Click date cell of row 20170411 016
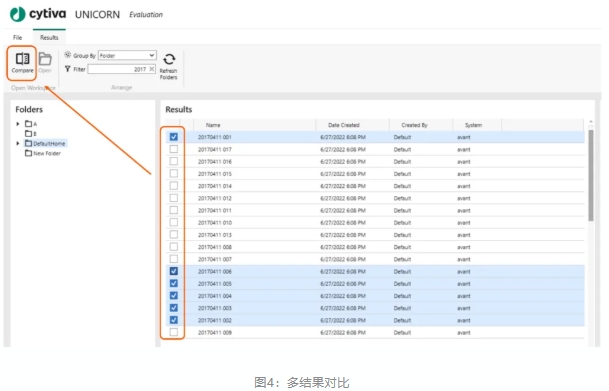 coord(343,162)
